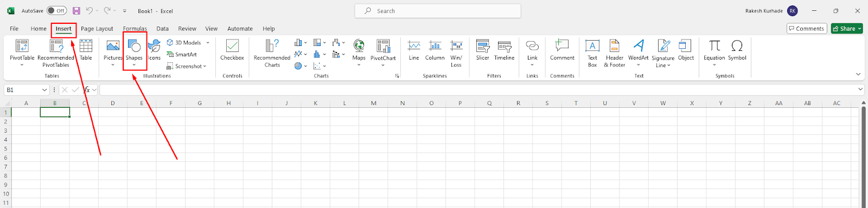This screenshot has width=868, height=208.
Task: Insert a combo chart
Action: pos(339,54)
